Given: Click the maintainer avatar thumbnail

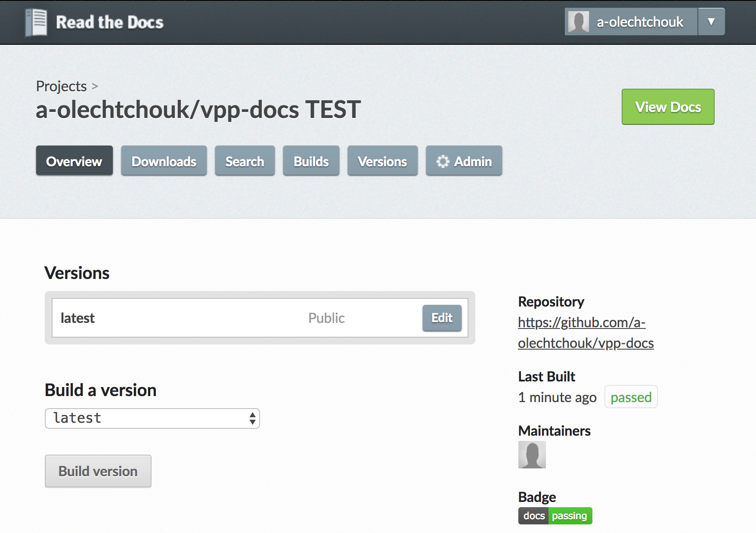Looking at the screenshot, I should coord(532,455).
